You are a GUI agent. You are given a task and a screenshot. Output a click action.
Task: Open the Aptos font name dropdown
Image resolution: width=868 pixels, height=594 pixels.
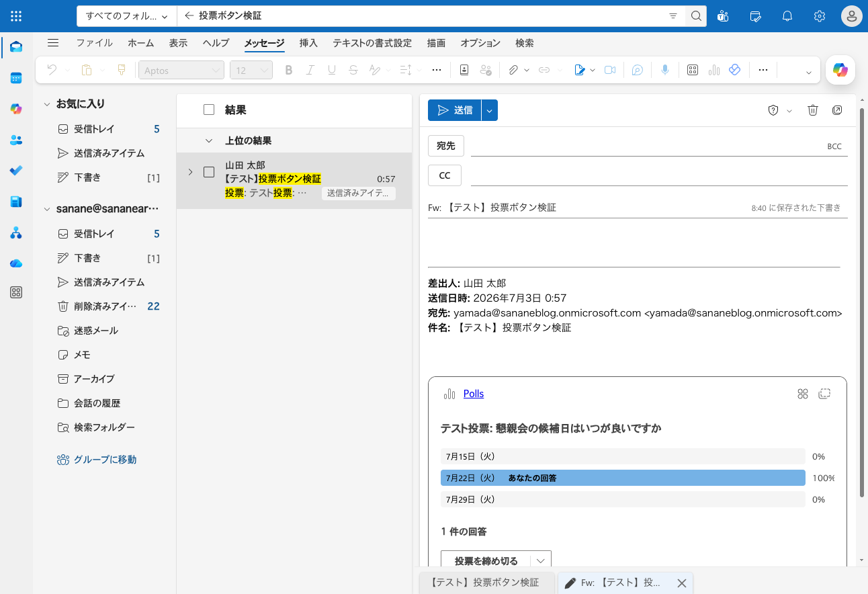pyautogui.click(x=181, y=70)
